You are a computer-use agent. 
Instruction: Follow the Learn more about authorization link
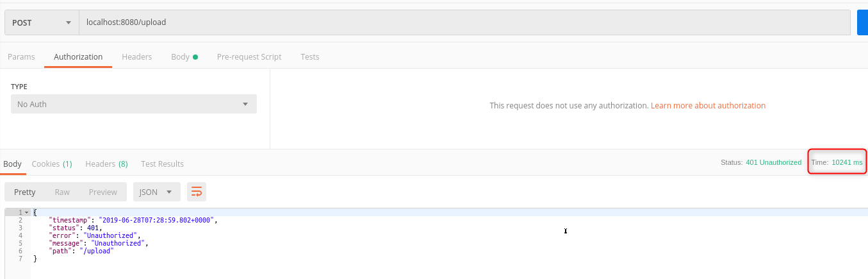708,105
